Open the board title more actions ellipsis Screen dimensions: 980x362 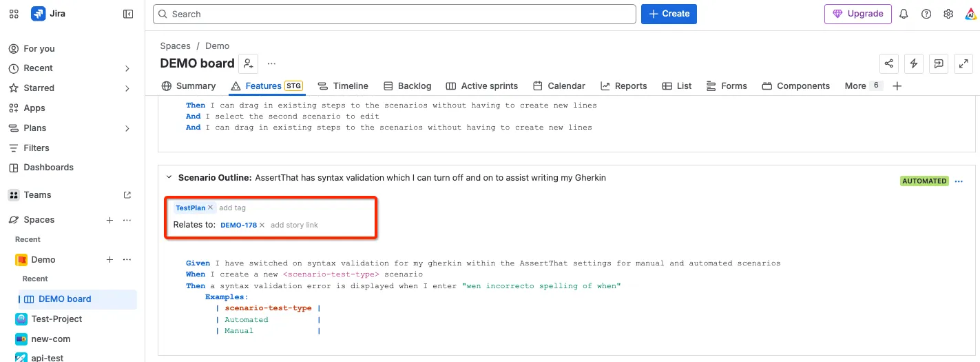click(271, 63)
